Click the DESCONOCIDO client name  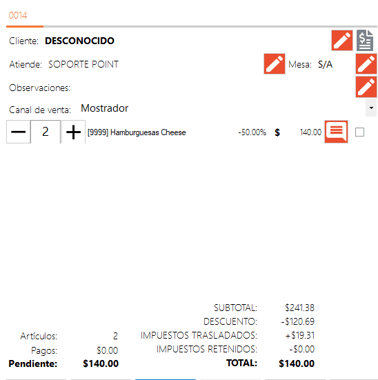click(80, 41)
